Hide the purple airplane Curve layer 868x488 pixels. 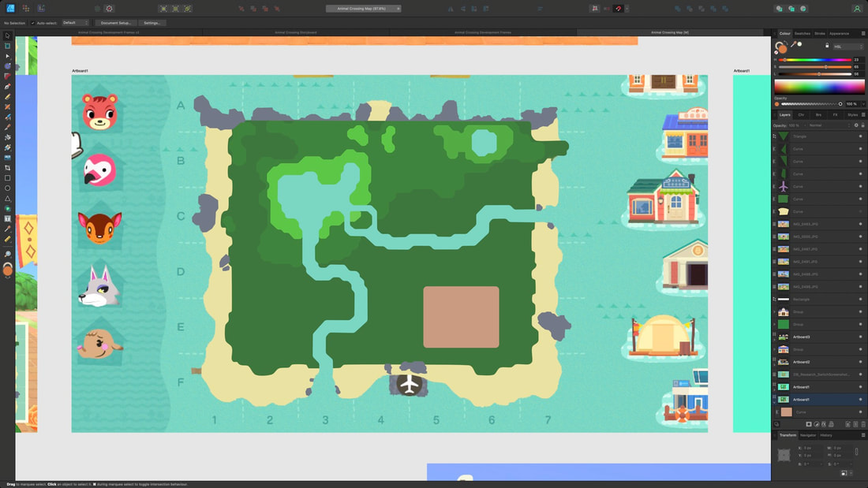(860, 187)
